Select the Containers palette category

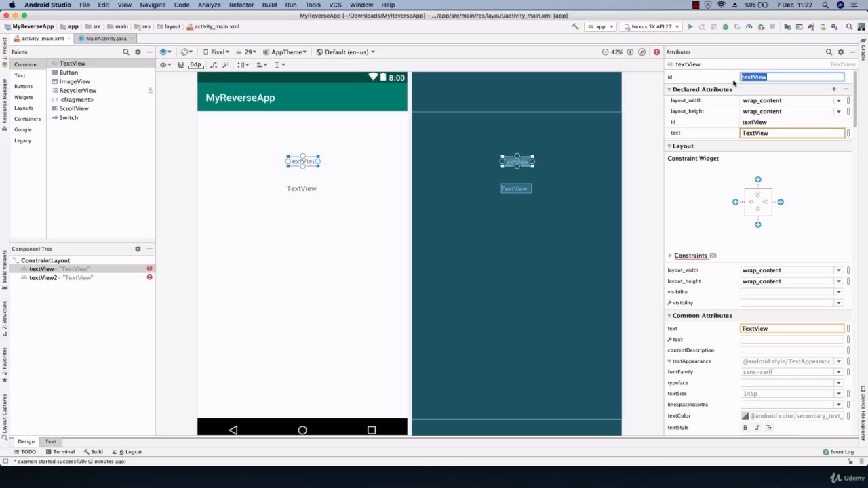(28, 119)
